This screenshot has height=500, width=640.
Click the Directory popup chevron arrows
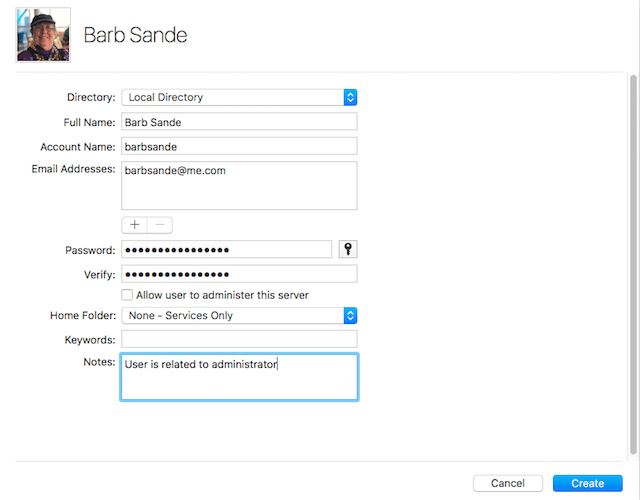pyautogui.click(x=350, y=97)
